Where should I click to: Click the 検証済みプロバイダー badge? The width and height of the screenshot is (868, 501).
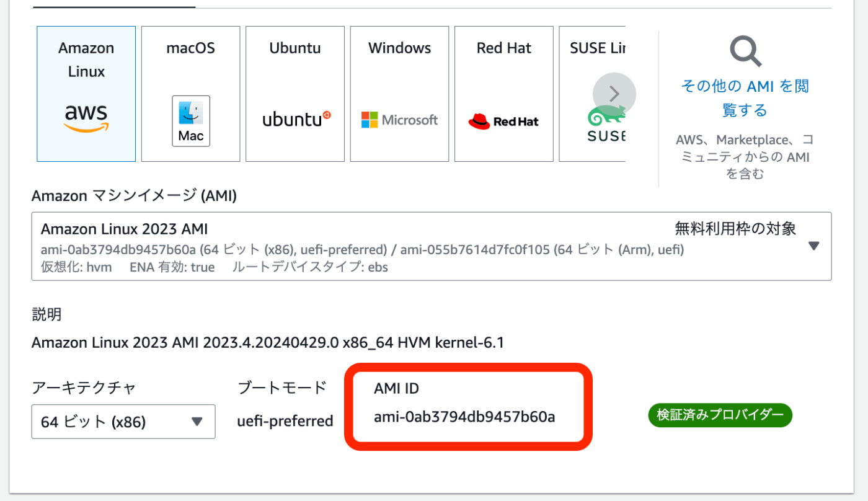pos(720,415)
